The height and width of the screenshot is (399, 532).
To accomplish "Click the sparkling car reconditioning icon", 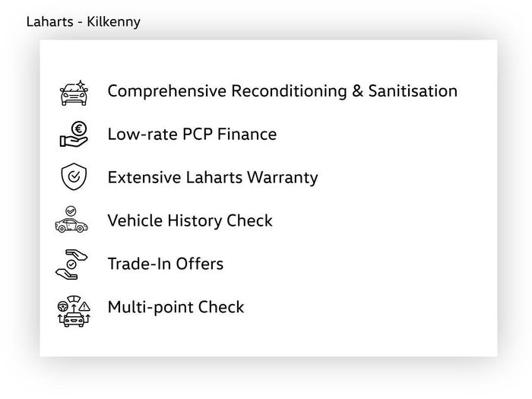I will pyautogui.click(x=74, y=93).
